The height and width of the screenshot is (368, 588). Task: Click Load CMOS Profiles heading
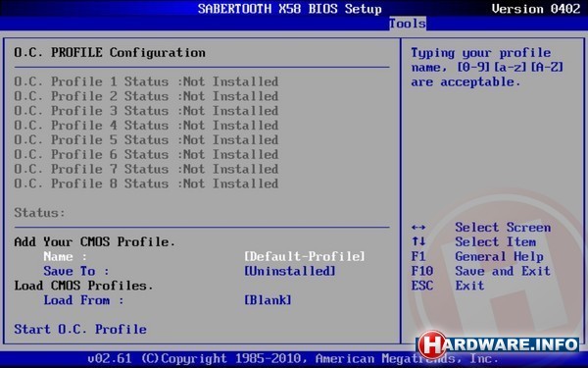[83, 286]
